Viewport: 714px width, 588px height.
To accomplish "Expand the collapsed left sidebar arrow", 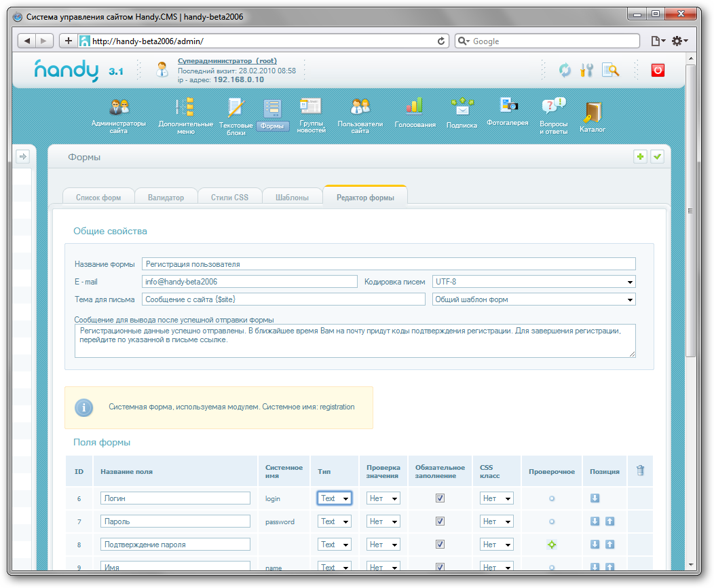I will tap(22, 157).
